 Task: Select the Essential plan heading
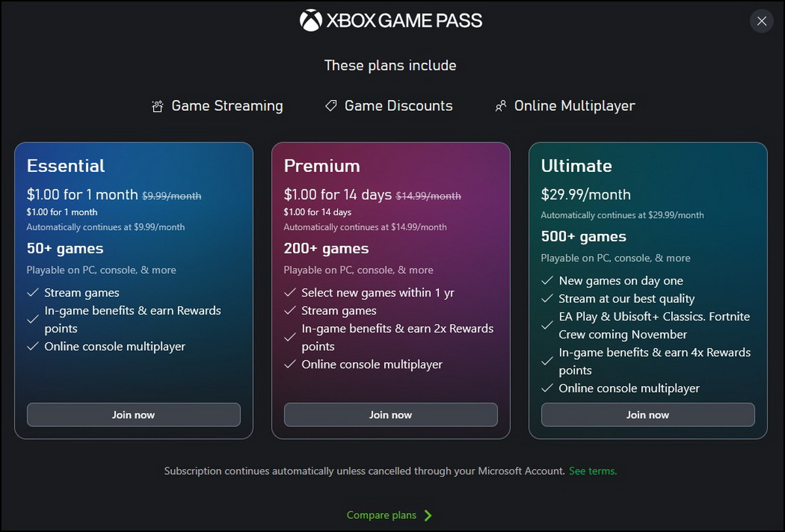point(66,166)
